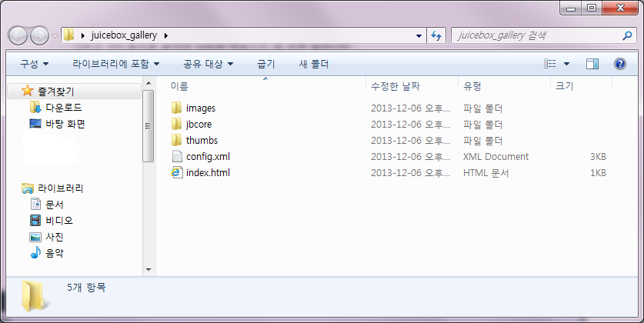The width and height of the screenshot is (644, 323).
Task: Click the 굽기 (Burn) button
Action: coord(265,64)
